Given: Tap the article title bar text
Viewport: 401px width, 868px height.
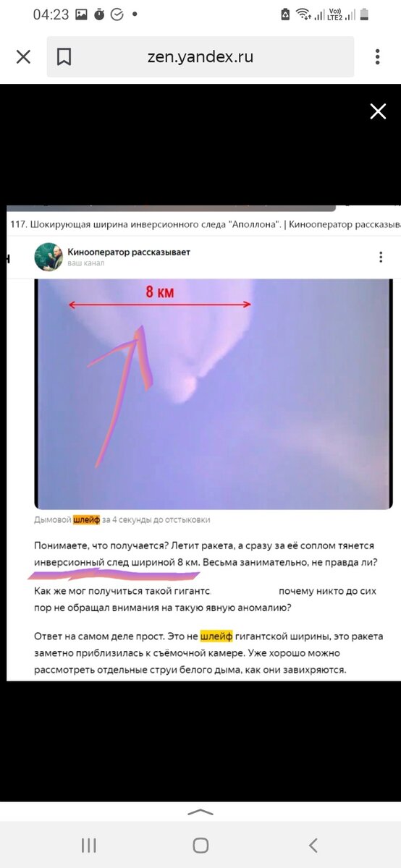Looking at the screenshot, I should tap(206, 224).
